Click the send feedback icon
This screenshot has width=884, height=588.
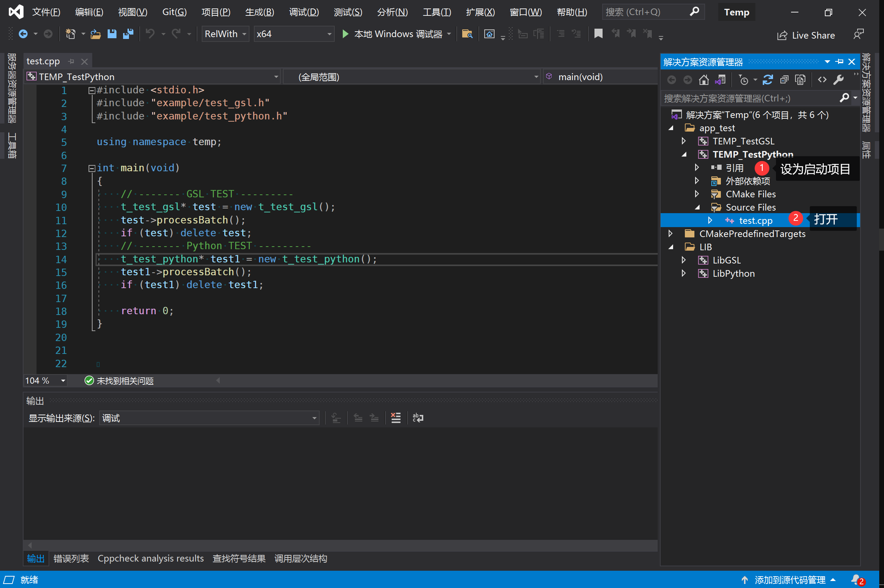[x=859, y=35]
